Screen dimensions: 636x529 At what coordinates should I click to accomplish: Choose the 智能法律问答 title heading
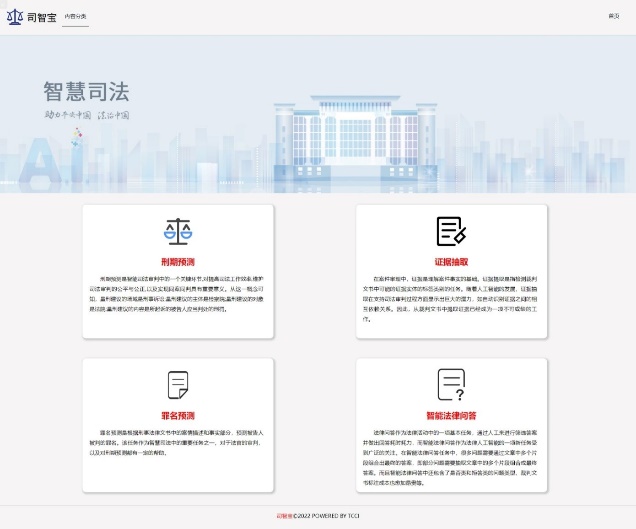tap(451, 415)
